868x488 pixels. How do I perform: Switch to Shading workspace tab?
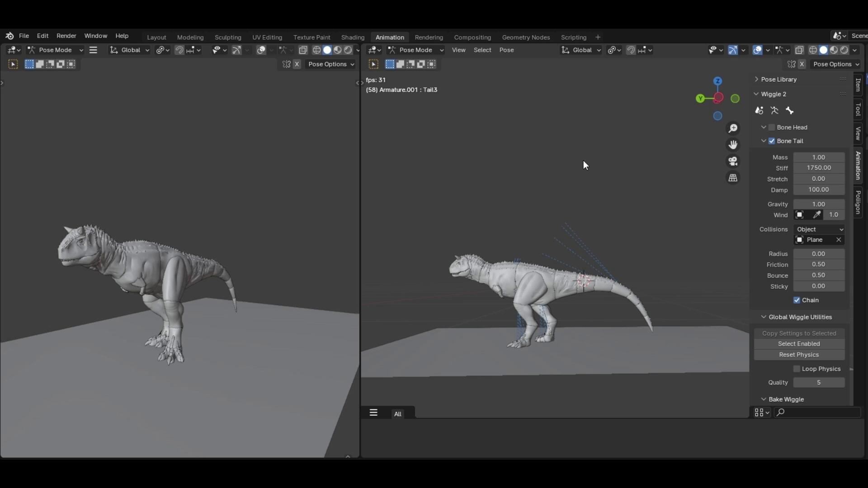(353, 38)
